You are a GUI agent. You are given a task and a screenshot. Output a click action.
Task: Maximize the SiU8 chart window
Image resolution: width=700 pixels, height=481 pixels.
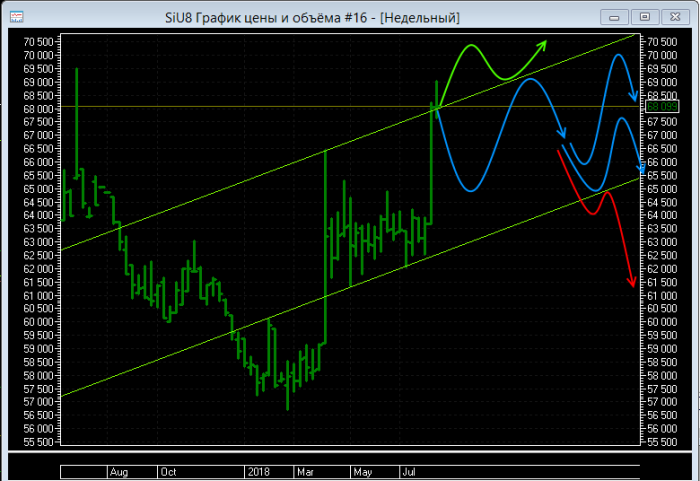click(x=645, y=17)
